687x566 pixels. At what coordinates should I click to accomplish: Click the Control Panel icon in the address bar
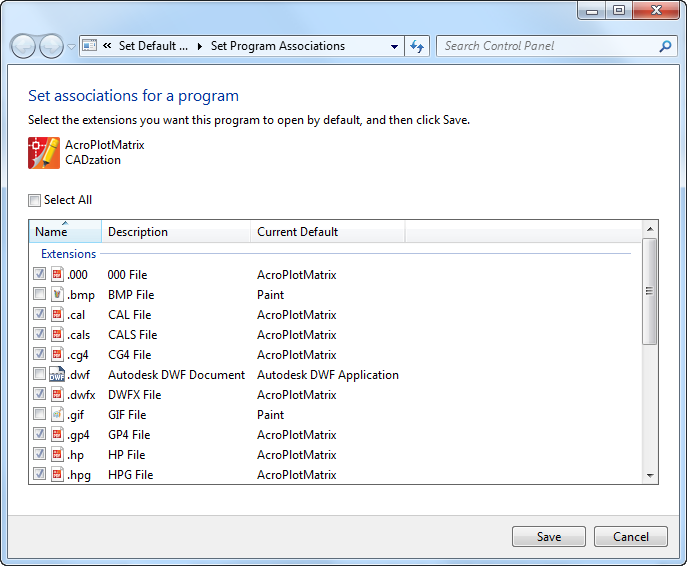point(89,45)
